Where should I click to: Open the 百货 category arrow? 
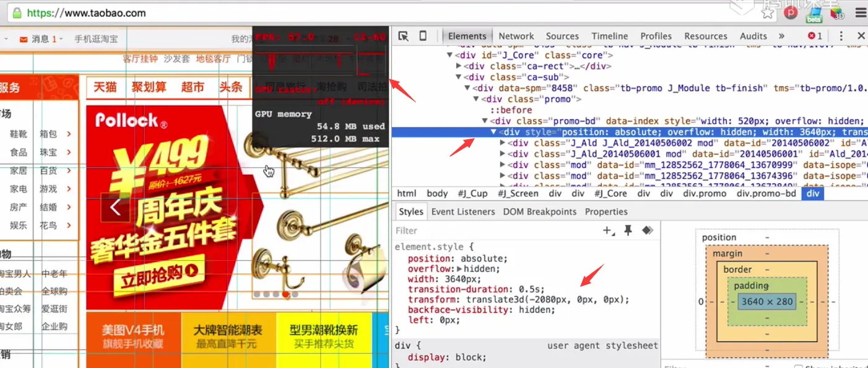point(69,170)
